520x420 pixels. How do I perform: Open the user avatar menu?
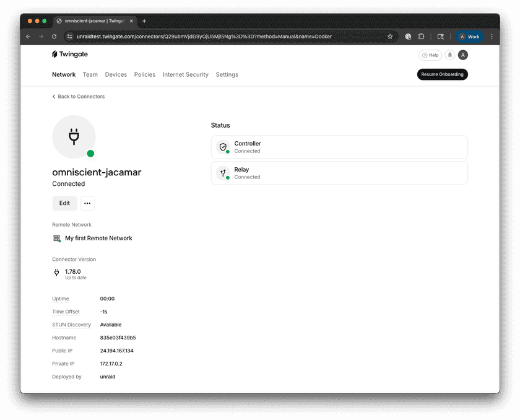coord(463,55)
